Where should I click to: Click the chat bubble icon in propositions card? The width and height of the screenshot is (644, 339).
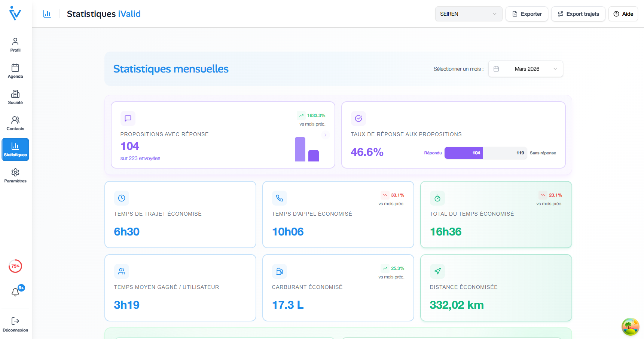point(128,118)
